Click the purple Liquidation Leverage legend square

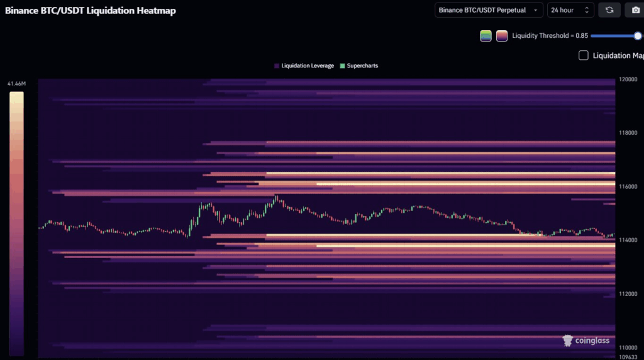click(277, 65)
